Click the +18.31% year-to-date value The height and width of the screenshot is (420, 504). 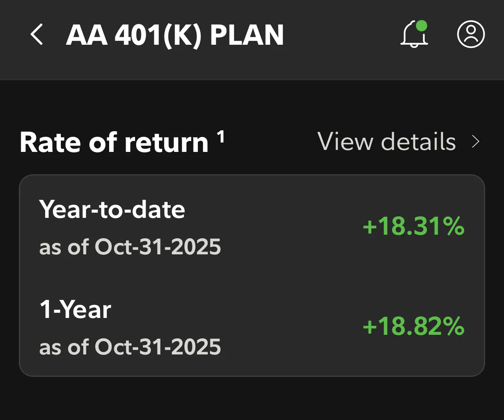tap(413, 226)
